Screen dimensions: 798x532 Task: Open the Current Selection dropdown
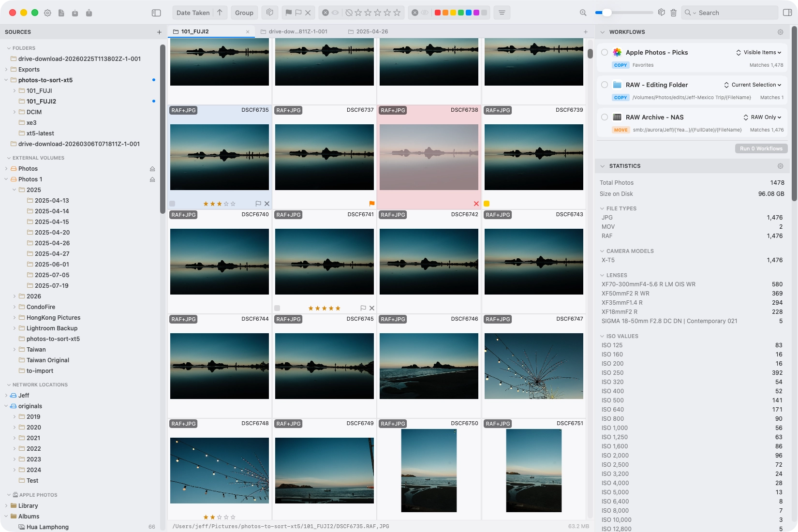pos(753,85)
